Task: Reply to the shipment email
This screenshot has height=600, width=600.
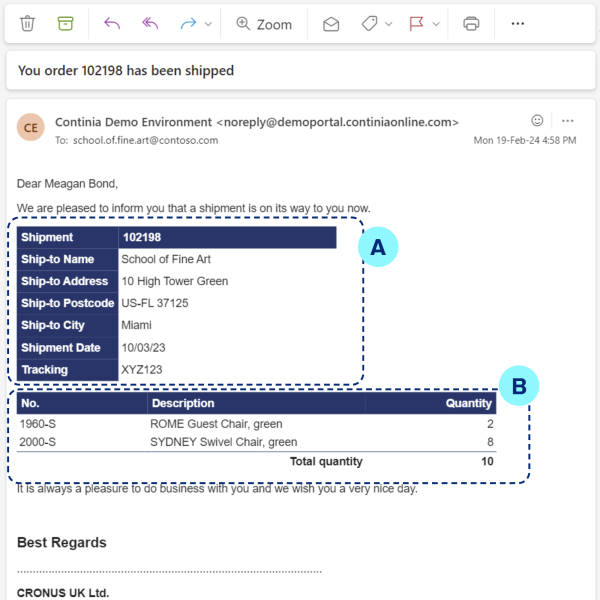Action: [112, 24]
